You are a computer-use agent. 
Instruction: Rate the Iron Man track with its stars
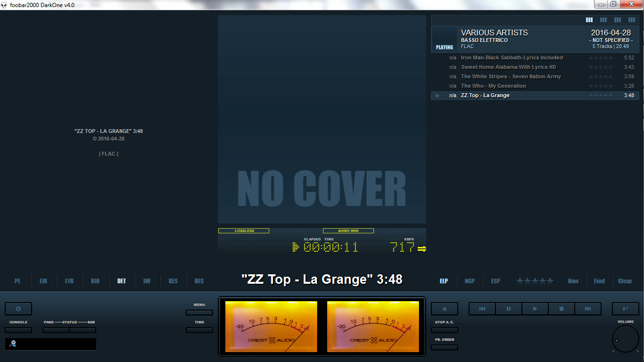click(601, 58)
